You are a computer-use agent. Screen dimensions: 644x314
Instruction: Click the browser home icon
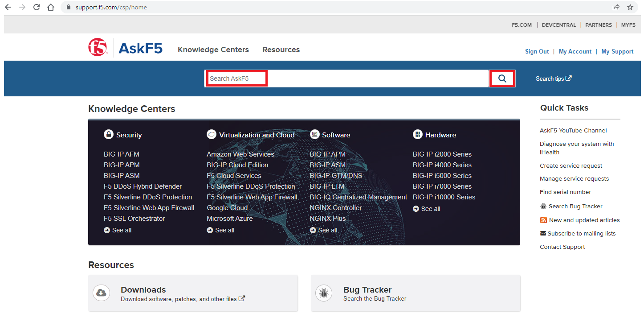(x=51, y=7)
